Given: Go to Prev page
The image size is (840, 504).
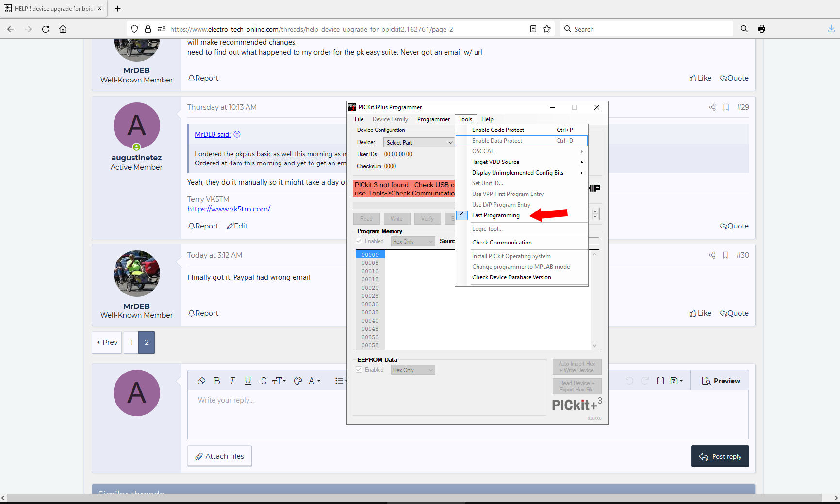Looking at the screenshot, I should coord(107,342).
